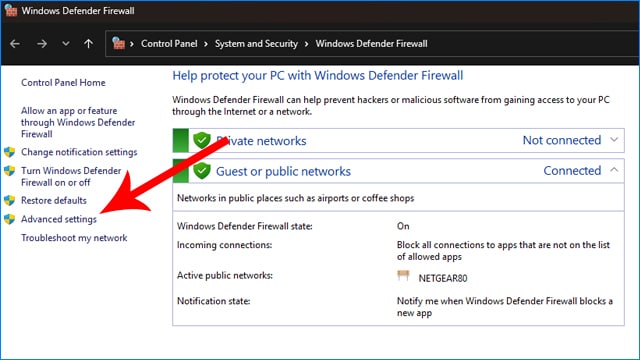Click Networks in public places description

pos(296,198)
